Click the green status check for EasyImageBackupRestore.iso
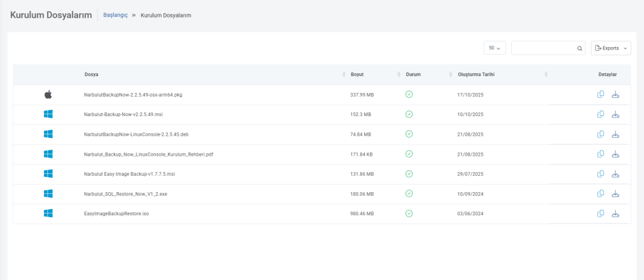This screenshot has height=280, width=644. (x=409, y=213)
